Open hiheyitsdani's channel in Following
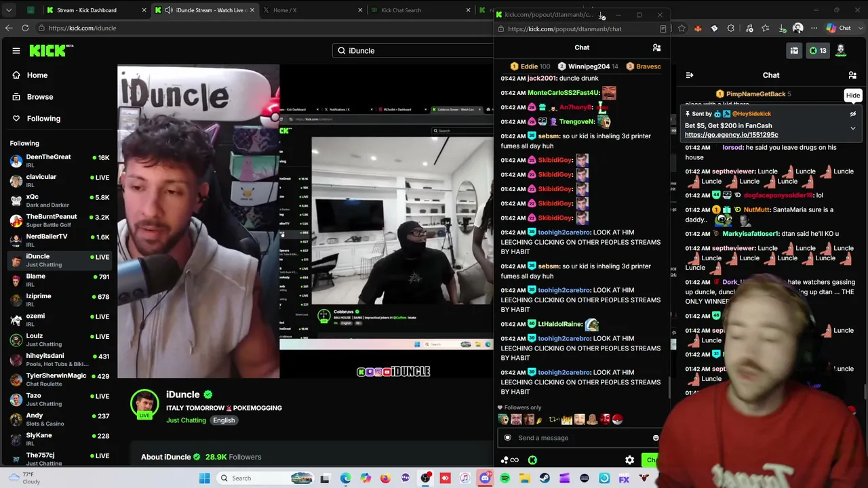 [59, 359]
